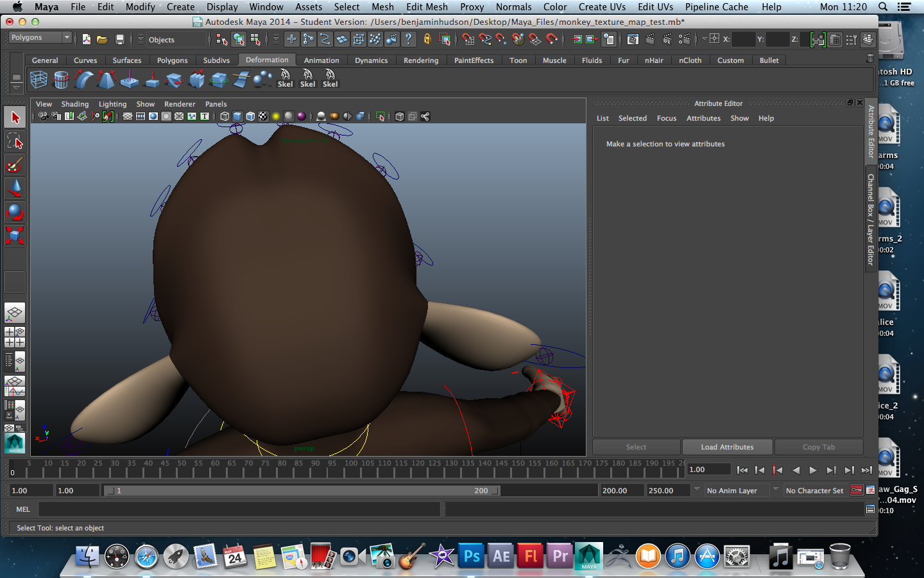The image size is (924, 578).
Task: Click the first Skel shelf button
Action: click(285, 79)
